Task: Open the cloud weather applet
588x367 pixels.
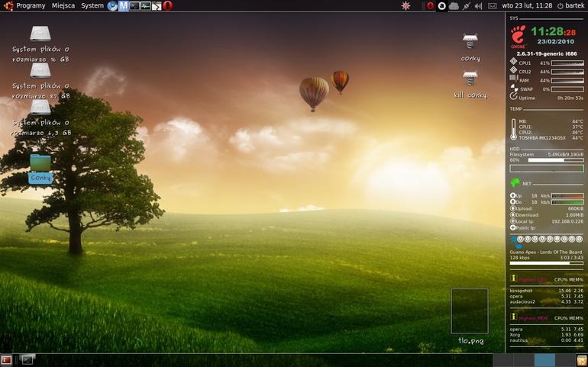Action: coord(454,5)
